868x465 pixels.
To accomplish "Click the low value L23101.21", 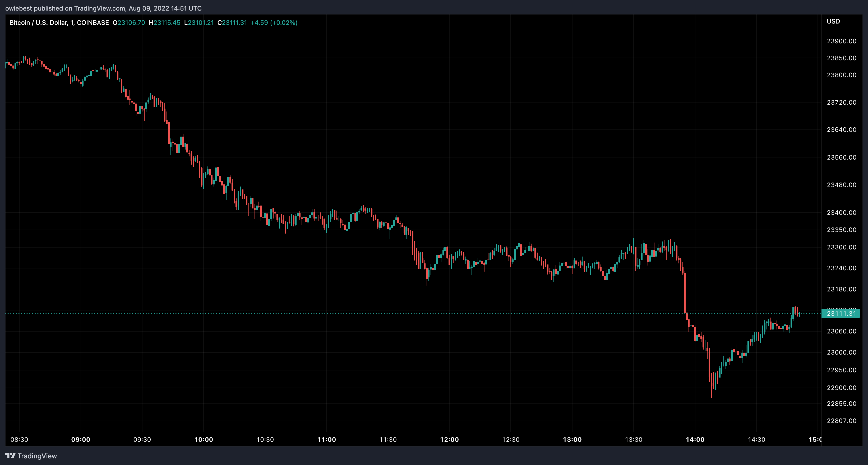I will point(199,22).
